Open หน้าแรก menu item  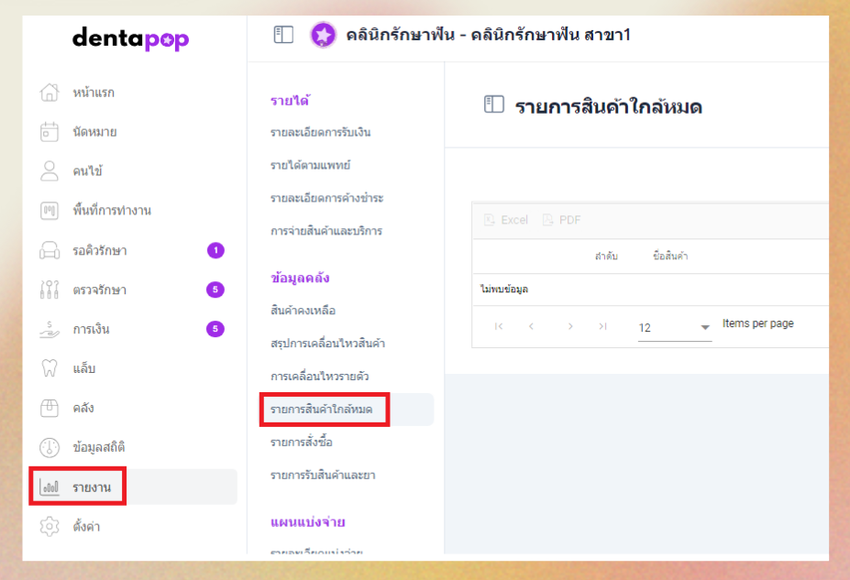(93, 93)
